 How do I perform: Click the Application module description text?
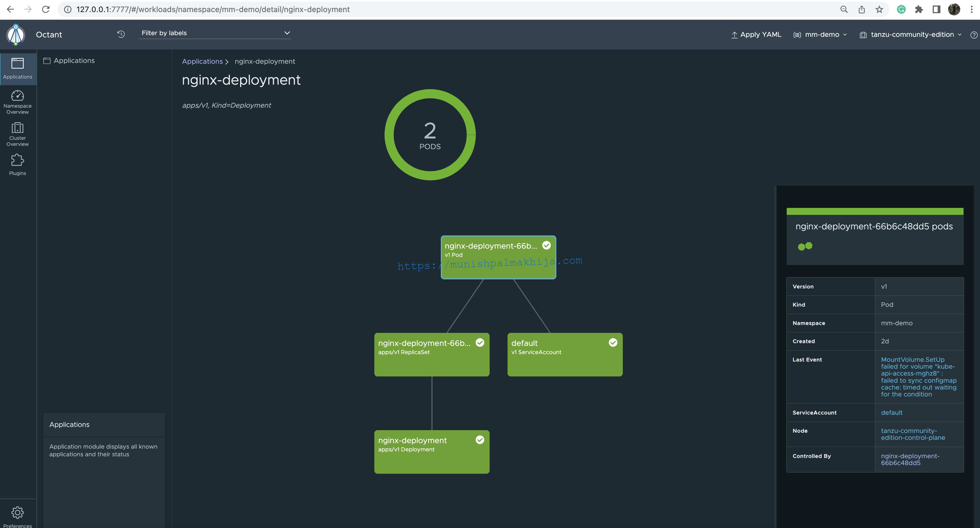(103, 451)
